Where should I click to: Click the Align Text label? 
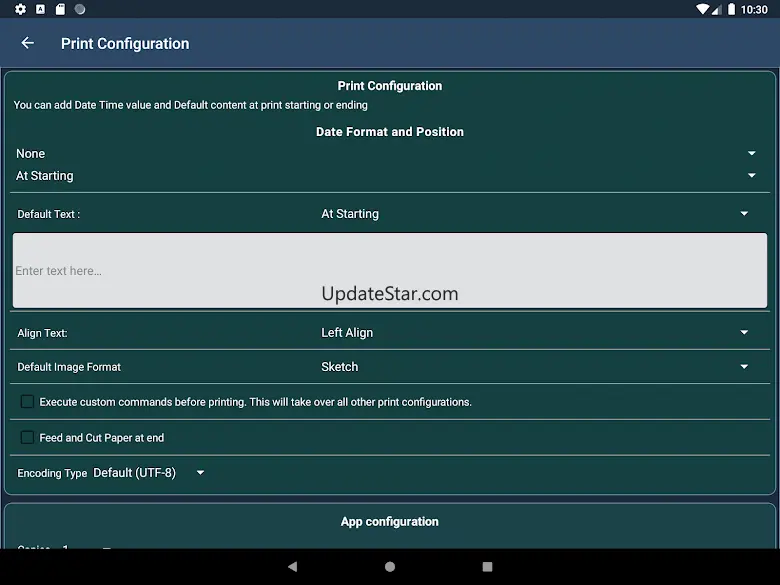42,333
